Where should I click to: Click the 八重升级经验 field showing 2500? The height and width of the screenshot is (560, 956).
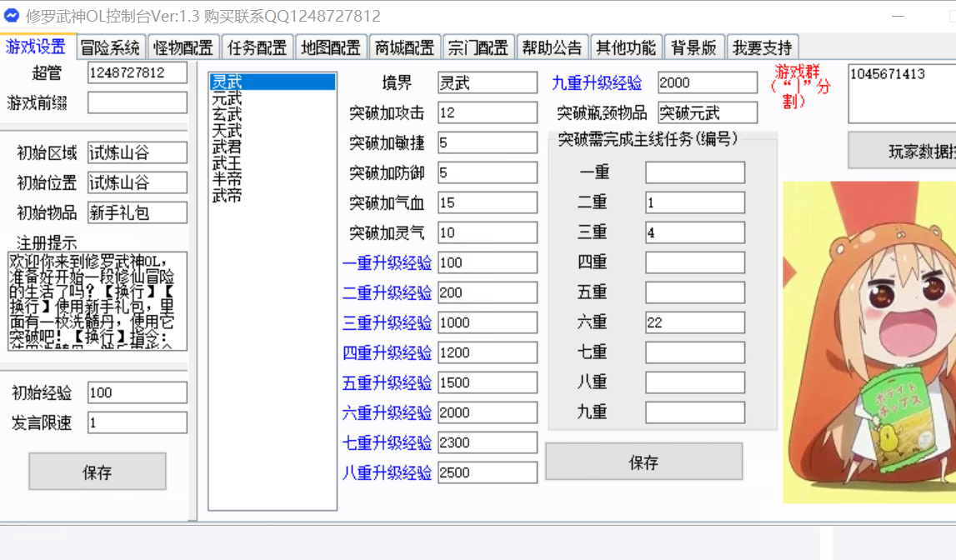(x=487, y=472)
